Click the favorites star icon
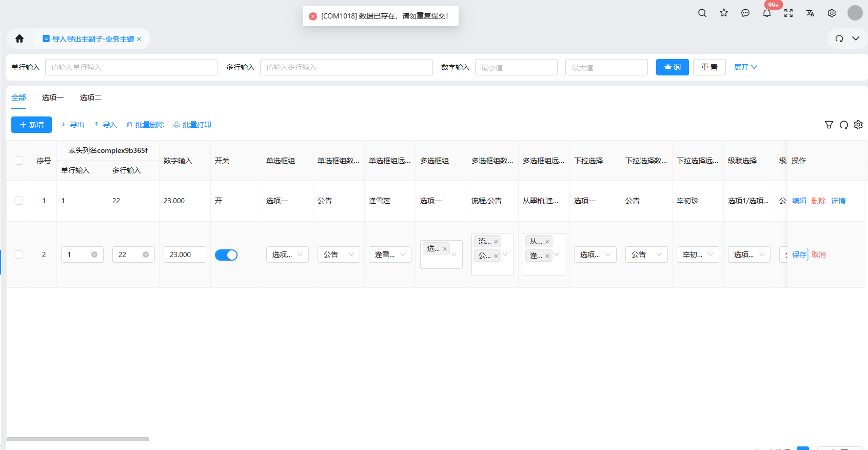The width and height of the screenshot is (868, 450). click(724, 13)
